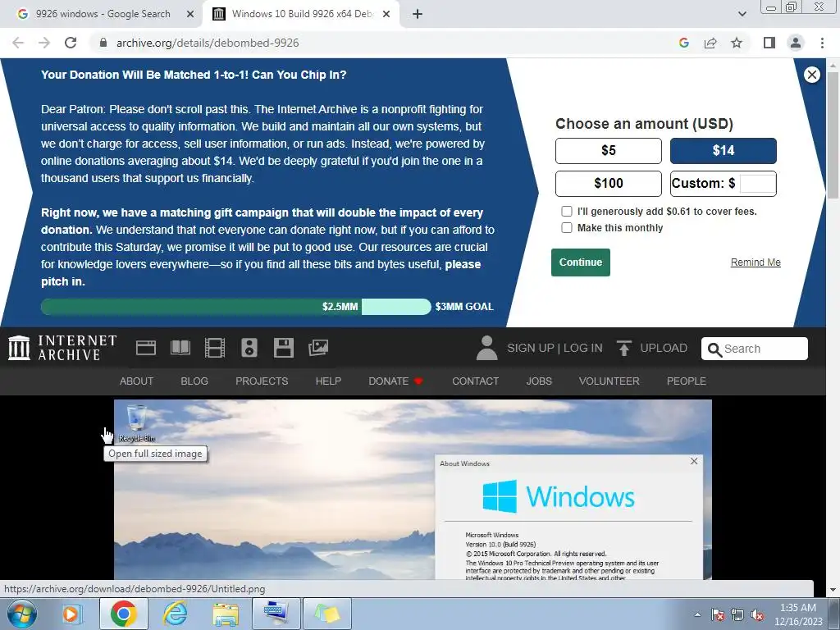Click the green Continue button
This screenshot has height=630, width=840.
(x=580, y=262)
